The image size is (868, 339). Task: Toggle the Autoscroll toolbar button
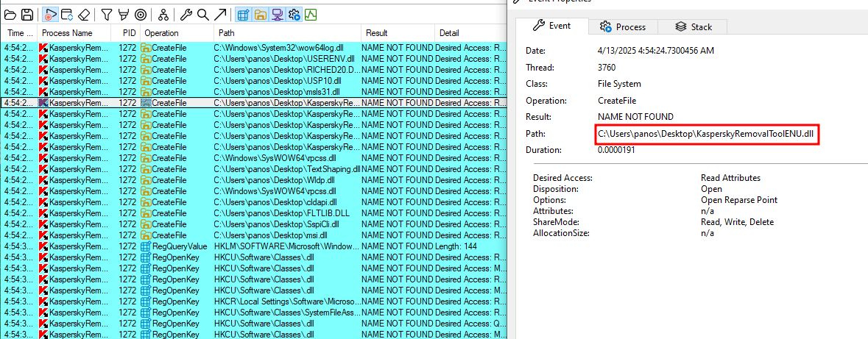67,15
